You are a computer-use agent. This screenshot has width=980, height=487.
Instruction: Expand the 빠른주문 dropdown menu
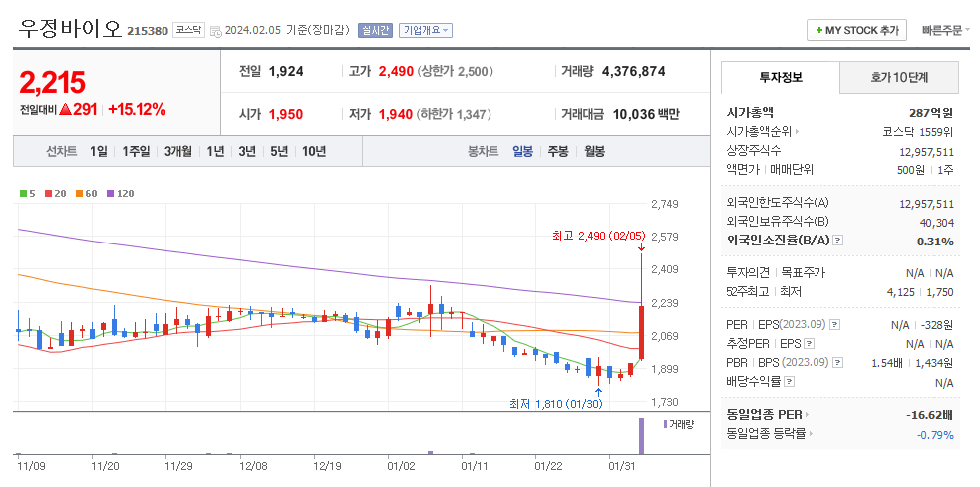[946, 29]
